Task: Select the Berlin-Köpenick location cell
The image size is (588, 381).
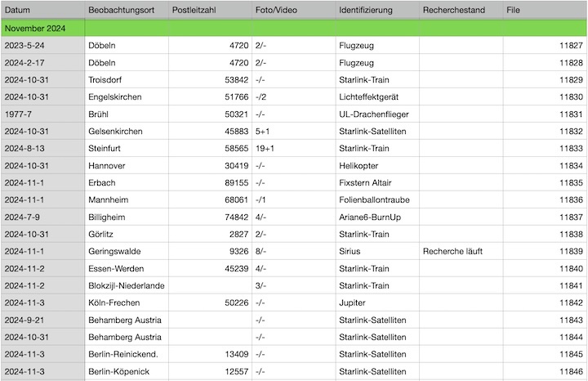Action: tap(119, 371)
